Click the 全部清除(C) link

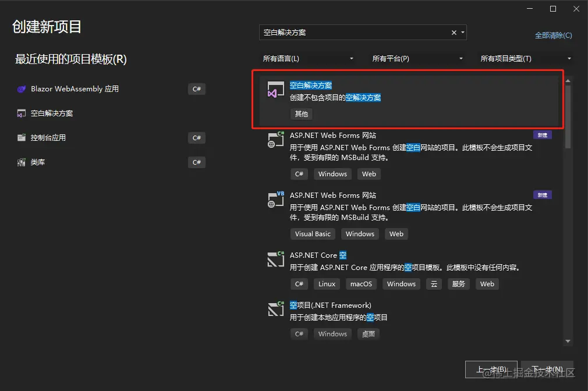[x=553, y=35]
